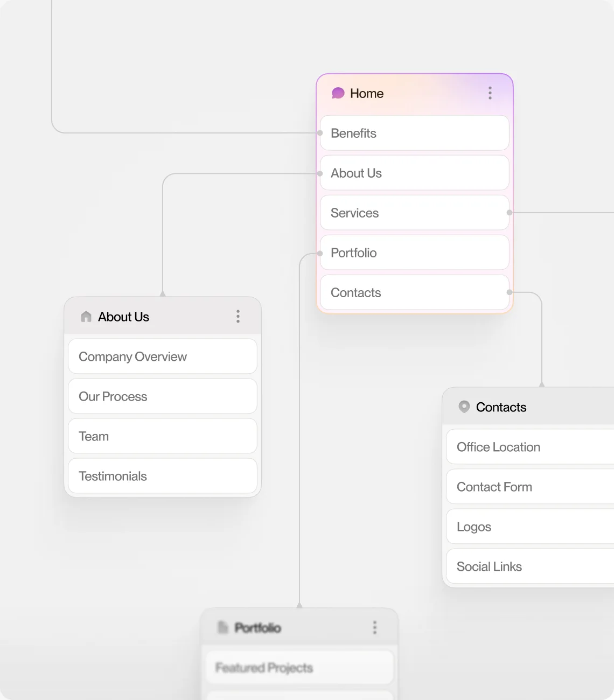Click the Services row connector dot
The height and width of the screenshot is (700, 614).
(510, 213)
